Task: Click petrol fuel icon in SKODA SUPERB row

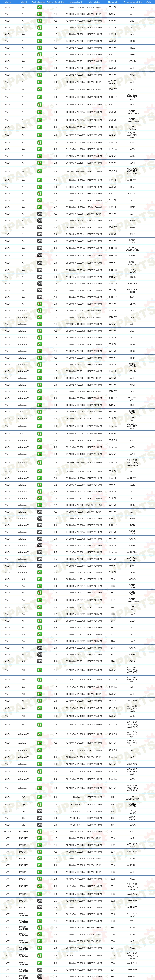Action: pyautogui.click(x=40, y=831)
